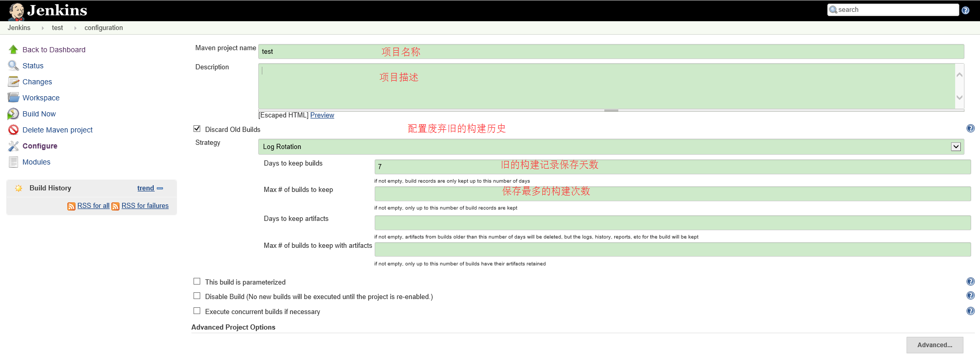Screen dimensions: 980x357
Task: Click the Modules document icon
Action: click(13, 162)
